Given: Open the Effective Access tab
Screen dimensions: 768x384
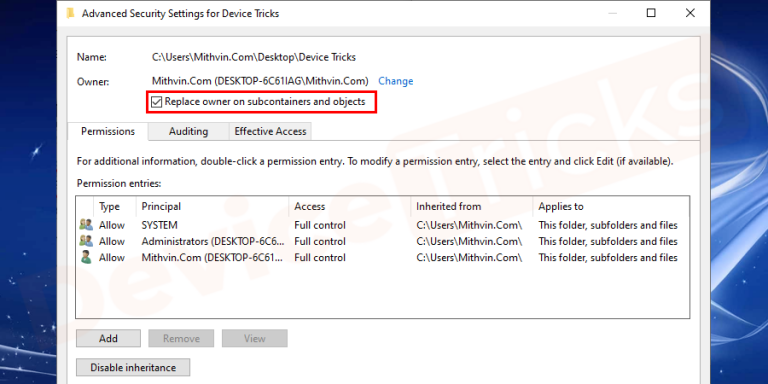Looking at the screenshot, I should (x=270, y=131).
